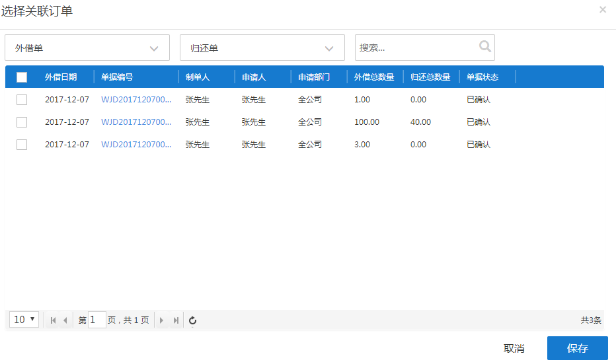Click the 单据状态 column header

482,77
